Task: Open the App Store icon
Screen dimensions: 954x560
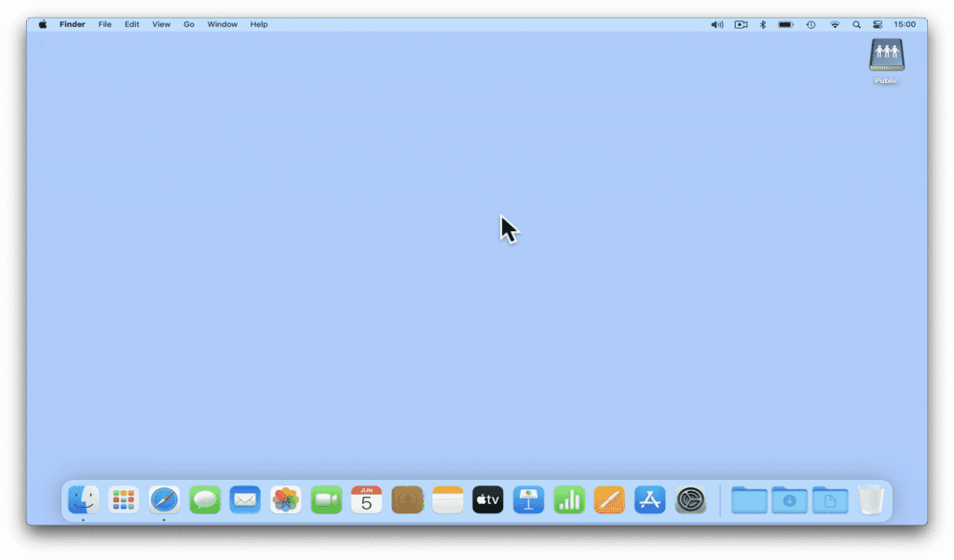Action: point(649,499)
